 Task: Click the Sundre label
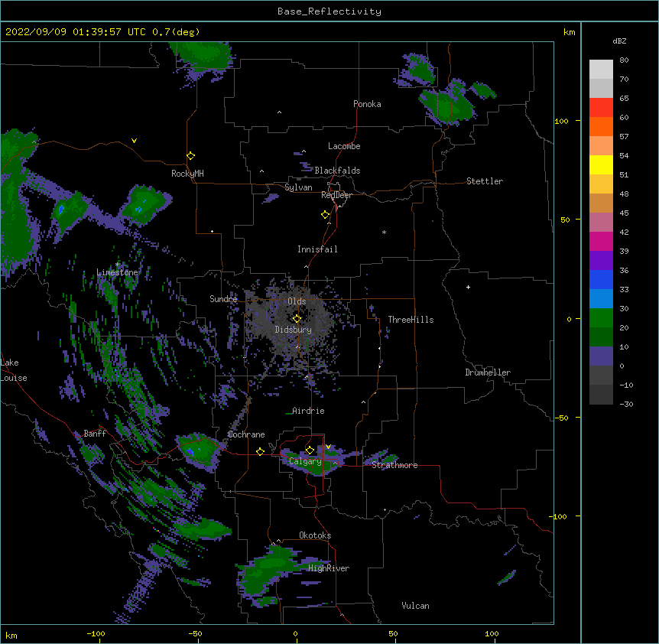(x=223, y=299)
